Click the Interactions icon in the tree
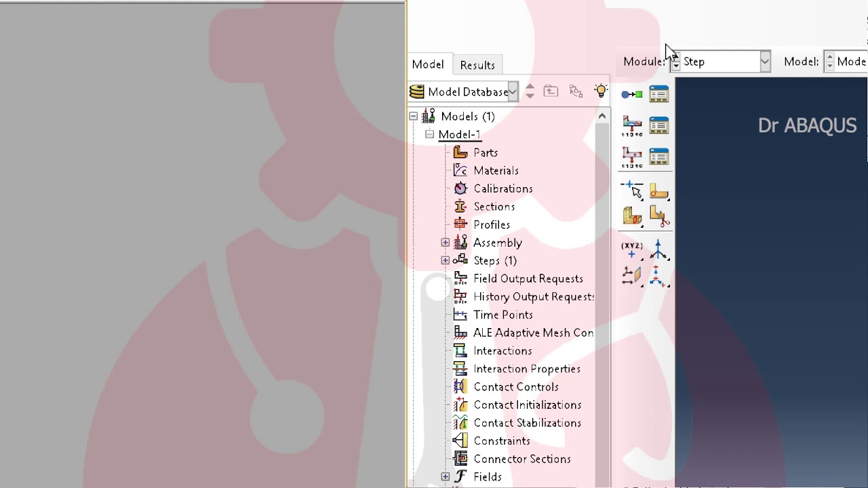The width and height of the screenshot is (868, 488). click(460, 350)
